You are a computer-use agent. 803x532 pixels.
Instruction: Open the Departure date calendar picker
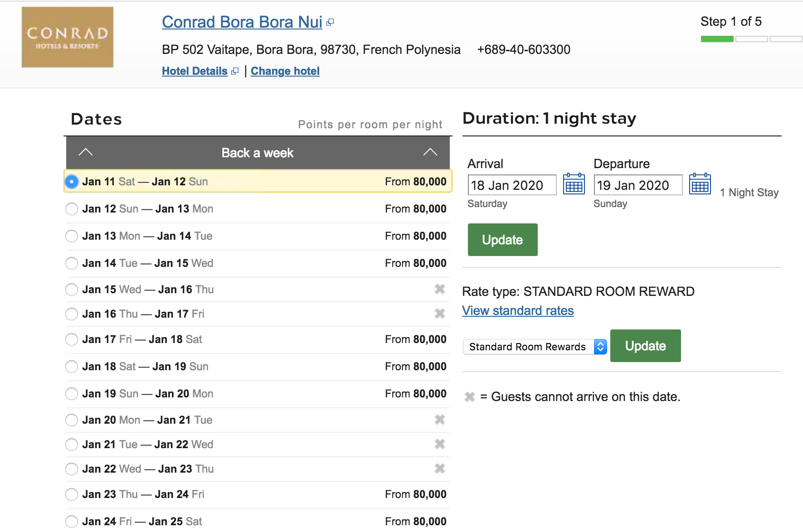(x=700, y=184)
